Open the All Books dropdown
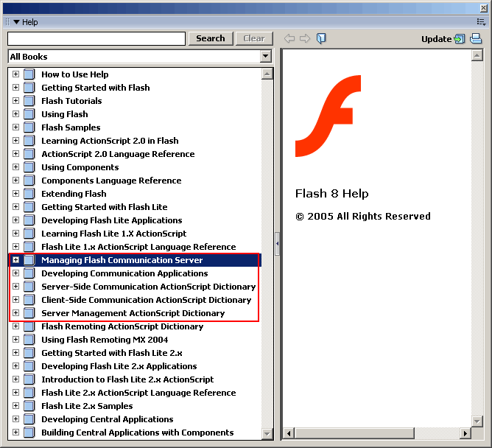Viewport: 492px width, 448px height. point(265,57)
